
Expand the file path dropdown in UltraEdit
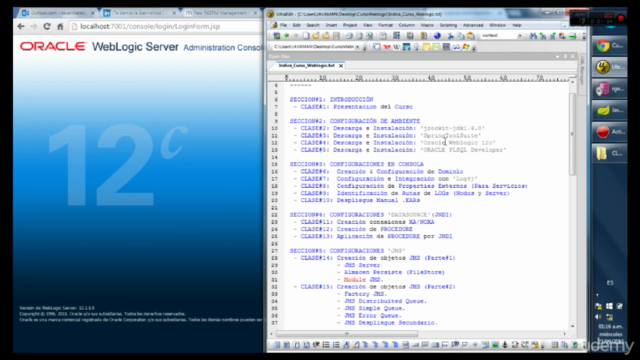pyautogui.click(x=357, y=47)
